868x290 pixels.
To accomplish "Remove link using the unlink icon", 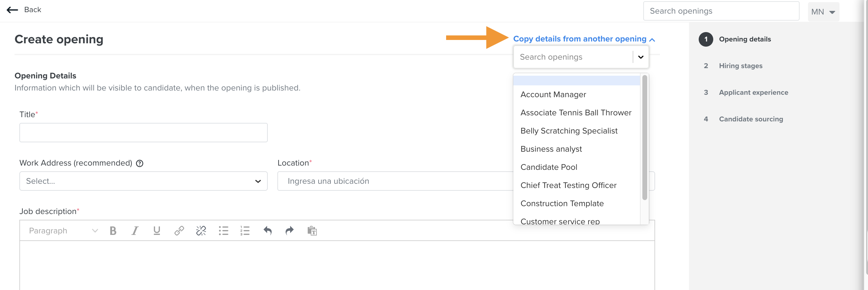I will click(201, 231).
